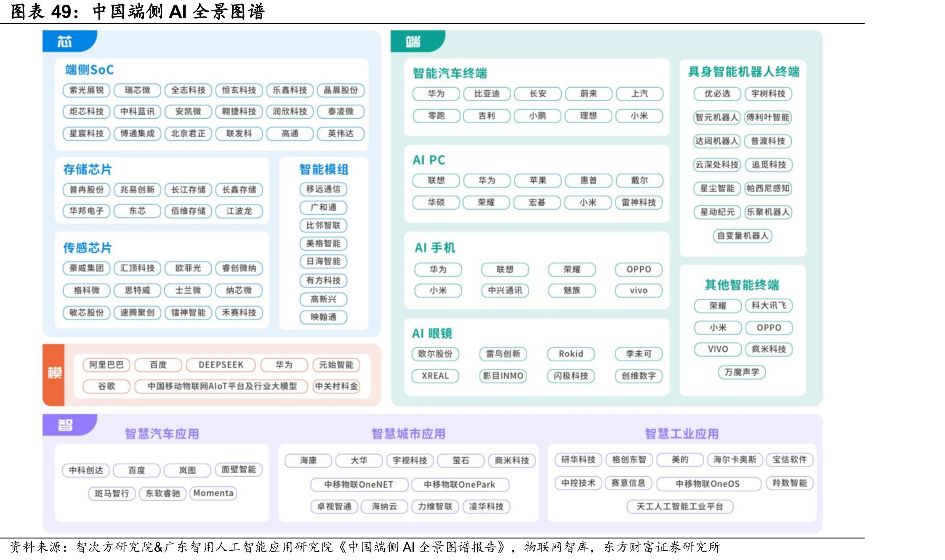The height and width of the screenshot is (560, 945).
Task: Select the 影目INMO entry
Action: (503, 376)
